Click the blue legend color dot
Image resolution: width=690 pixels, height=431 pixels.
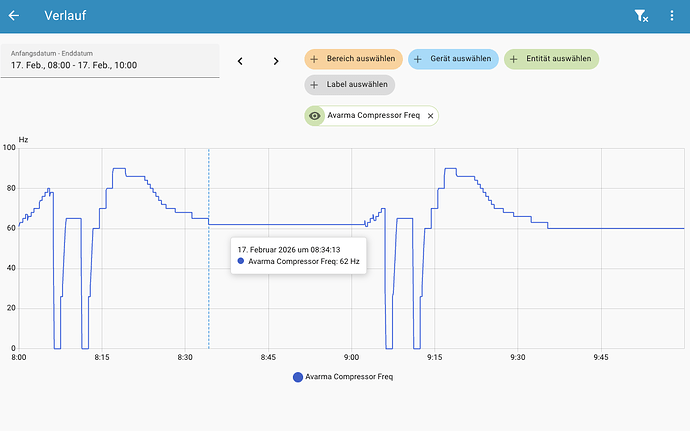pyautogui.click(x=298, y=377)
